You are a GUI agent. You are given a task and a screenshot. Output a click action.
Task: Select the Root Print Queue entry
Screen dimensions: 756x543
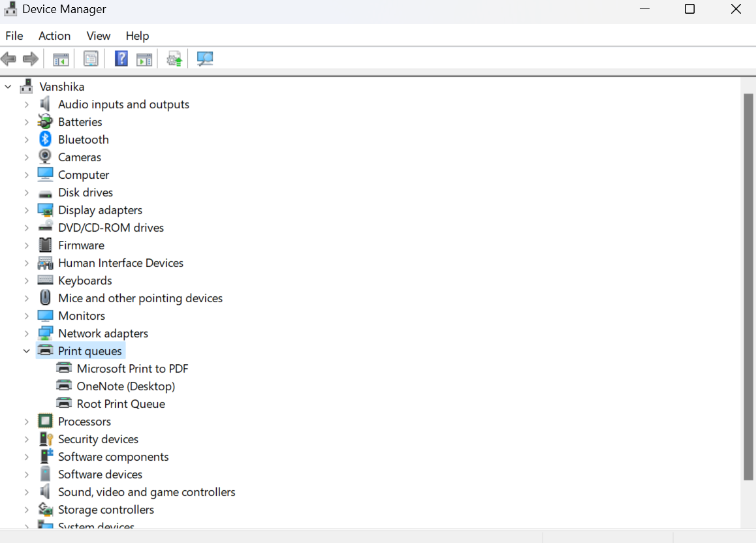[x=121, y=404]
